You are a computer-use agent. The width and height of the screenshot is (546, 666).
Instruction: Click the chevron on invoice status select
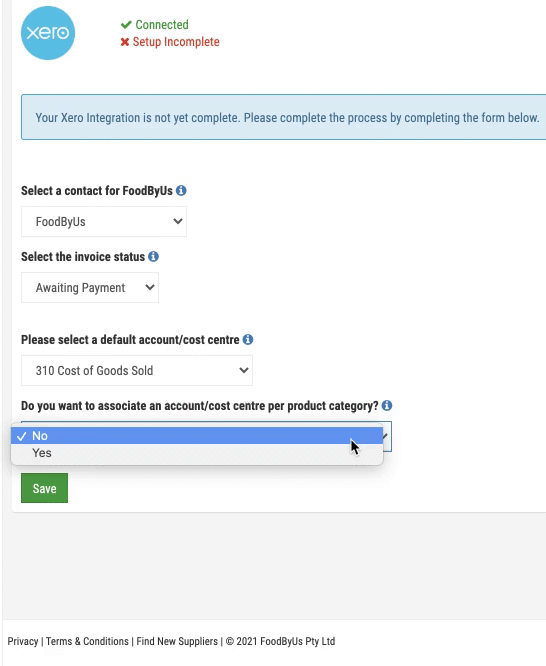pos(150,288)
